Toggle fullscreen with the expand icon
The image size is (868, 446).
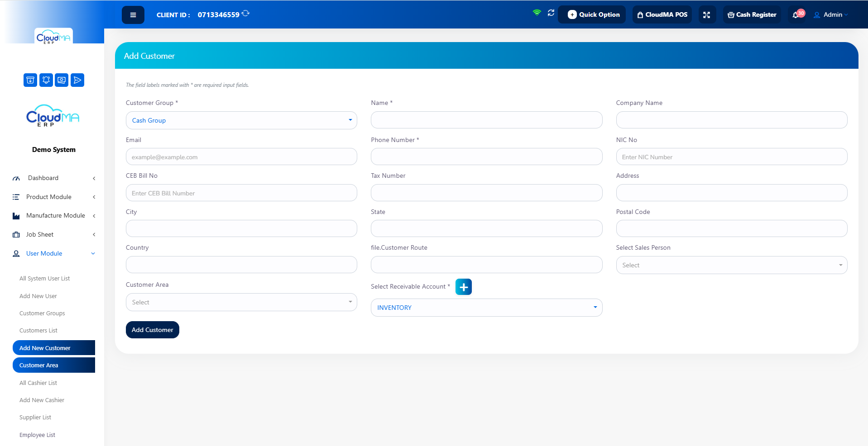click(706, 15)
